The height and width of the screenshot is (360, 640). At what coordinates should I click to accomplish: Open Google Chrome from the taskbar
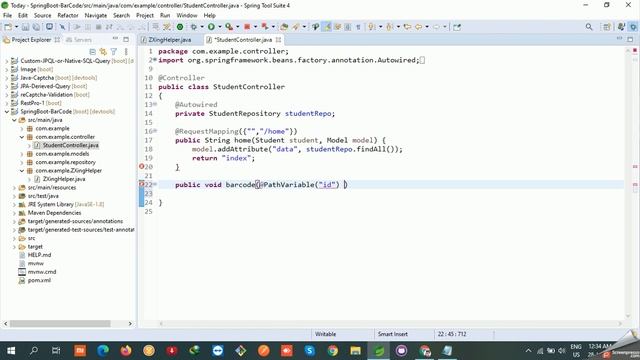pyautogui.click(x=333, y=351)
